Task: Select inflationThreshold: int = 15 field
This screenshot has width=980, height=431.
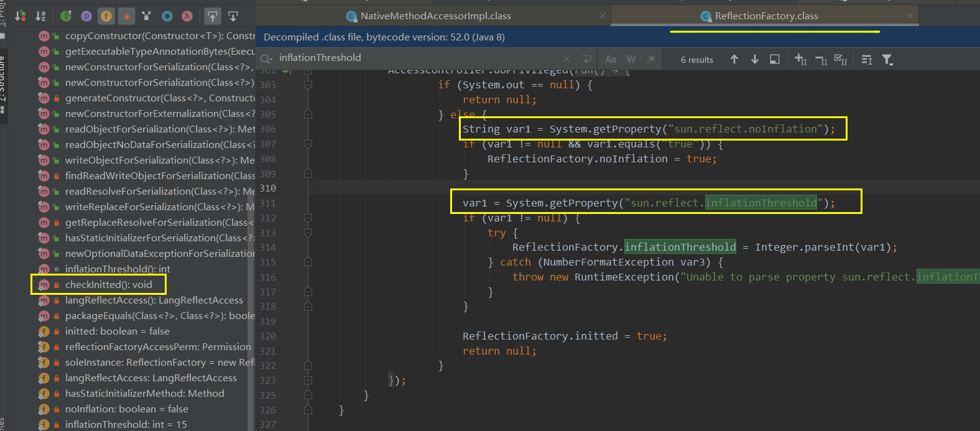Action: [126, 424]
